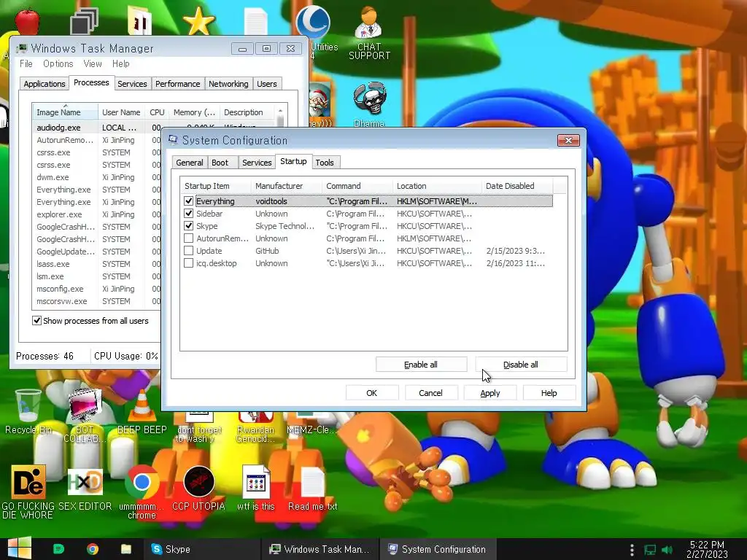The image size is (747, 560).
Task: Open the Help menu in Task Manager
Action: coord(120,64)
